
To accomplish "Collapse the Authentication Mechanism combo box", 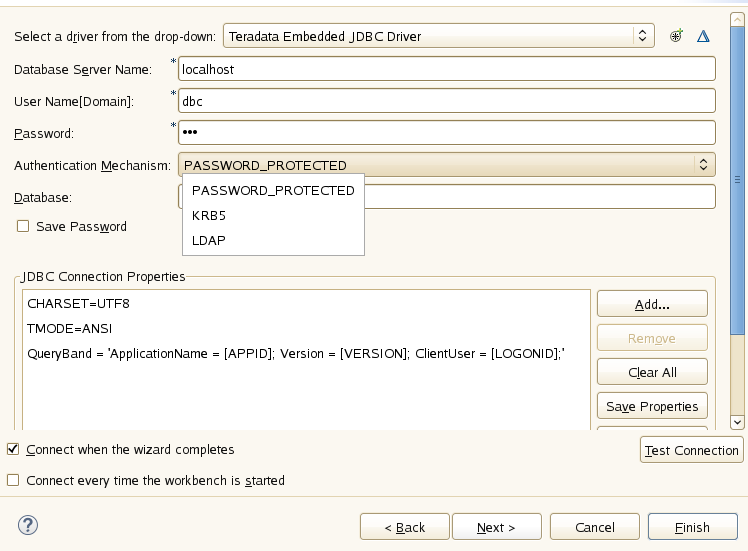I will click(x=447, y=165).
